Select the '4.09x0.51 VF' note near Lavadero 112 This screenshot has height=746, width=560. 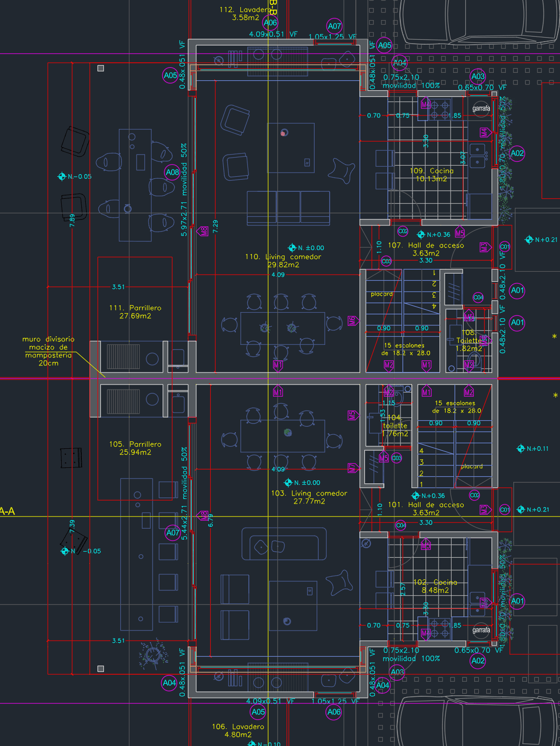tap(273, 34)
